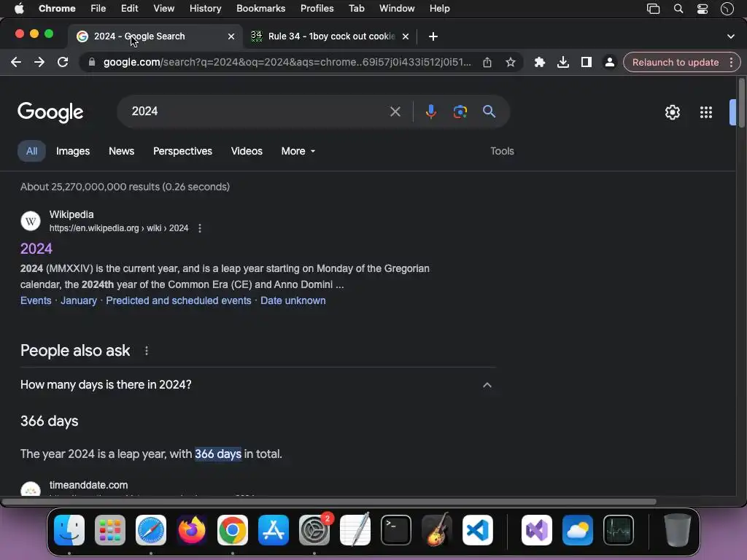Open more options for Wikipedia result
The image size is (747, 560).
pyautogui.click(x=200, y=228)
